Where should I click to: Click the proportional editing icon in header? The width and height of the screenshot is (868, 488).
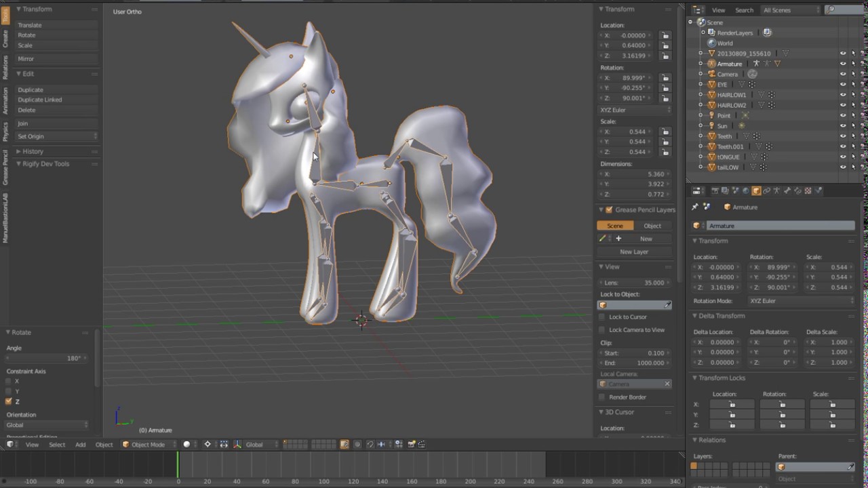tap(357, 445)
